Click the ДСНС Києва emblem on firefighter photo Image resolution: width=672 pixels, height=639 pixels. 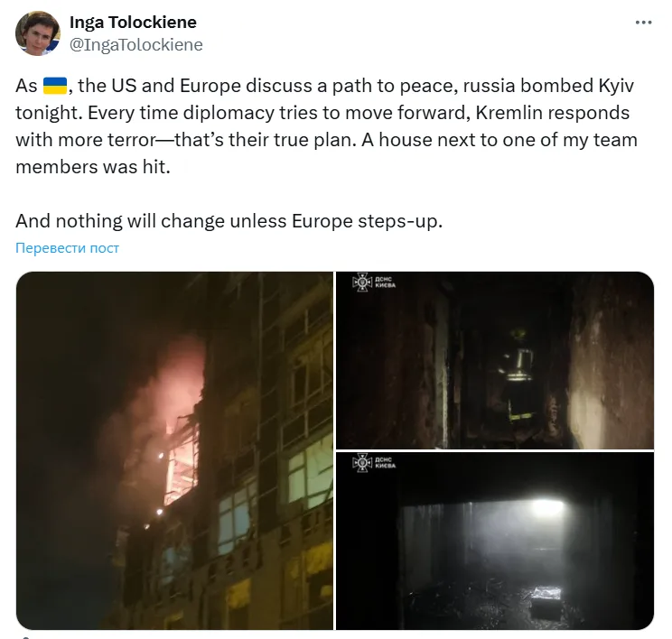click(362, 282)
